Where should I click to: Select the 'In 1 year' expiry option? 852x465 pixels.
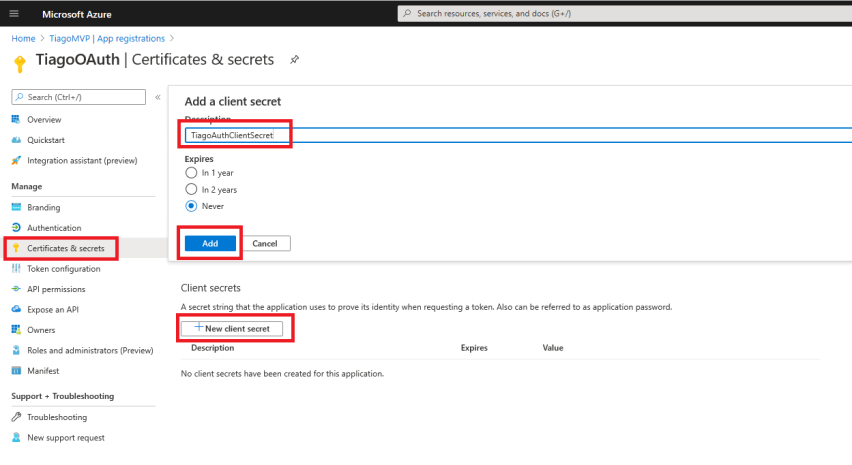coord(191,172)
